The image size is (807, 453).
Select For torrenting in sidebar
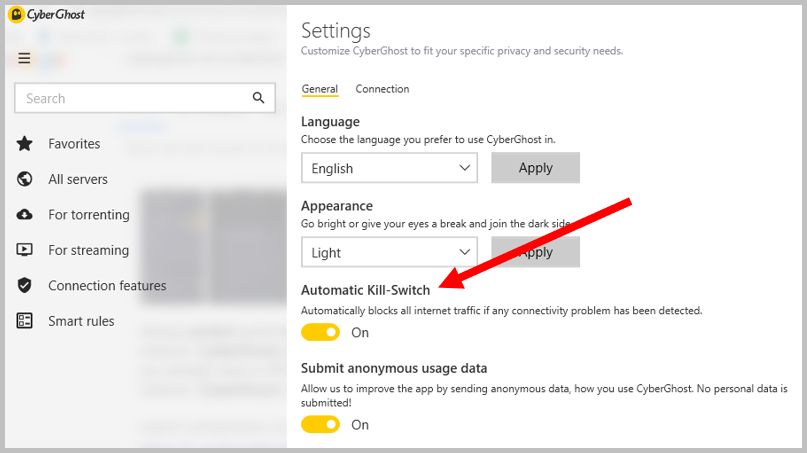pyautogui.click(x=89, y=215)
